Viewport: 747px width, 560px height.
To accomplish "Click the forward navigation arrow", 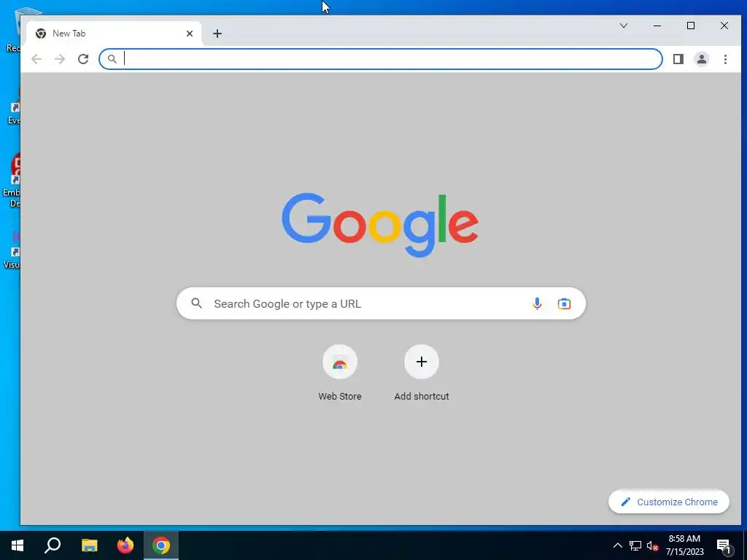I will point(60,59).
